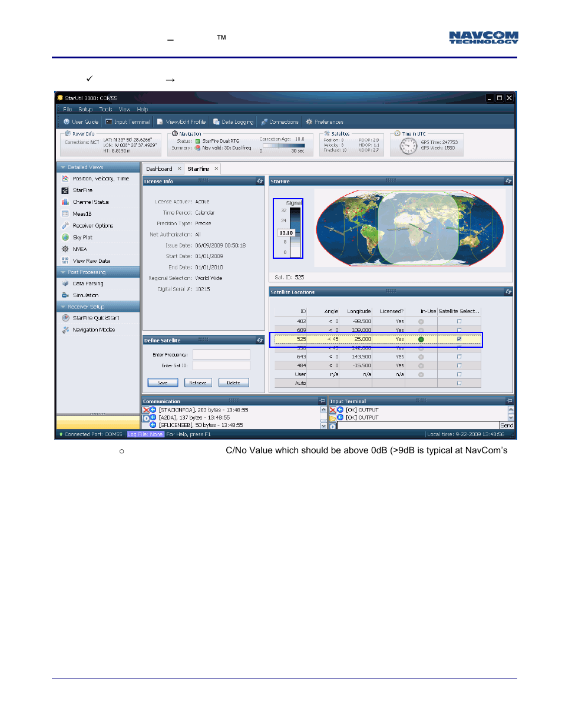Click refresh icon on License Info panel
562x728 pixels.
click(x=260, y=181)
